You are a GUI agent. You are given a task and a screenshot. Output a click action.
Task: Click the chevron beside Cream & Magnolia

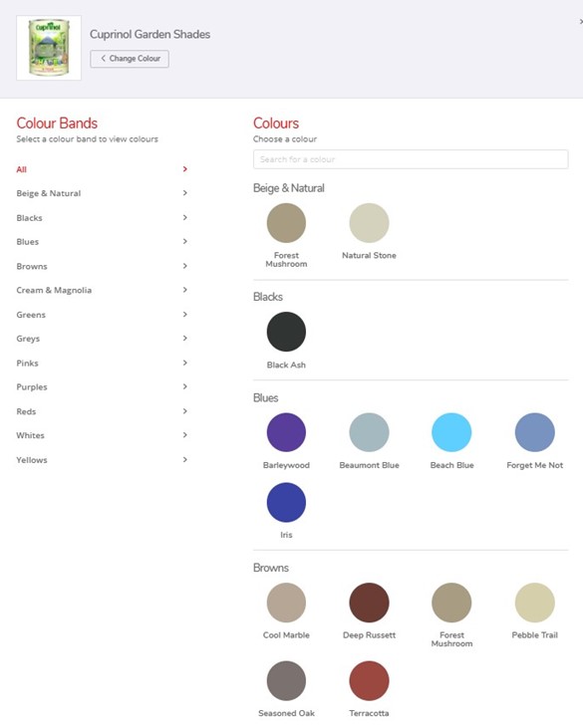pyautogui.click(x=185, y=290)
